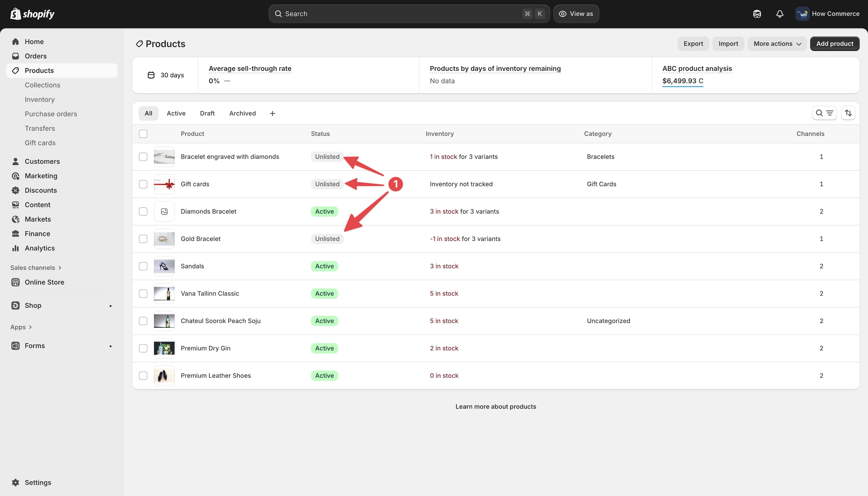Switch to the Draft tab

pyautogui.click(x=207, y=114)
